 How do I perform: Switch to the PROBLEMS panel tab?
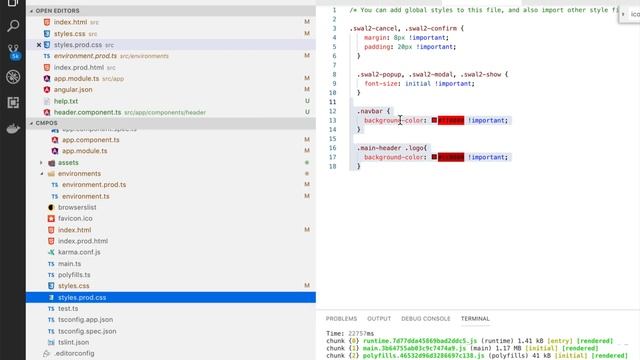pyautogui.click(x=341, y=318)
